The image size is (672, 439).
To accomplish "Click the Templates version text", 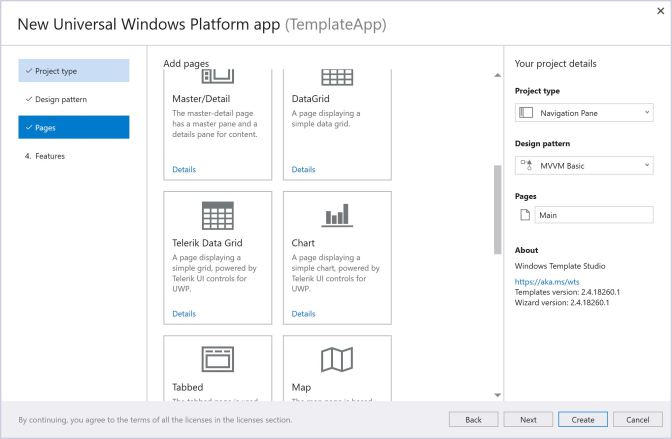I will point(567,292).
